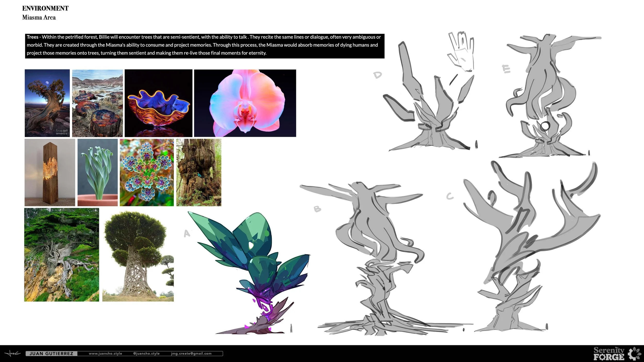
Task: Select the colorful fractal flower image
Action: (x=147, y=172)
